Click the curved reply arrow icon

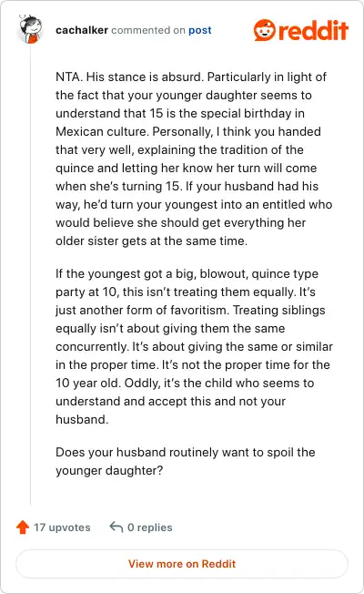click(116, 527)
